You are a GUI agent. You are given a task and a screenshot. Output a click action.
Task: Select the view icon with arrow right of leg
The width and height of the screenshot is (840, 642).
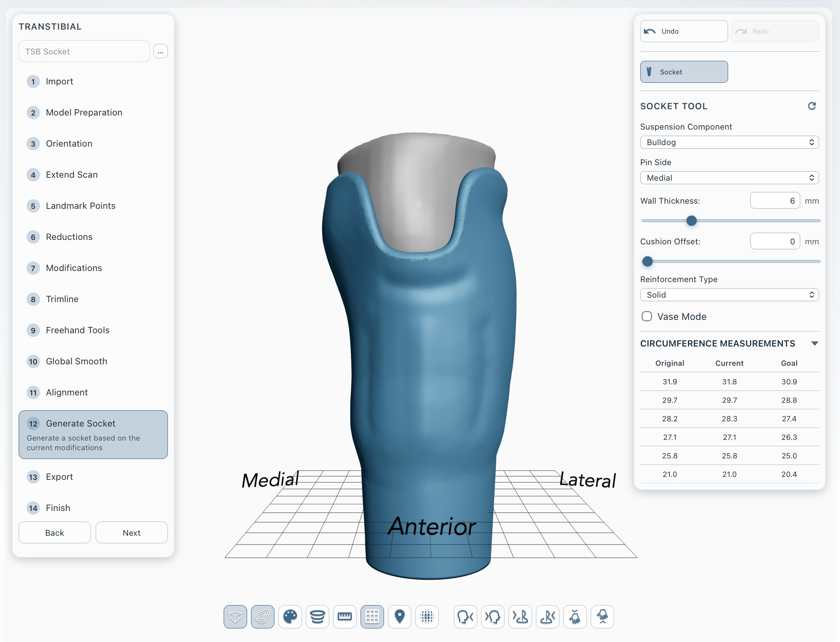coord(547,616)
